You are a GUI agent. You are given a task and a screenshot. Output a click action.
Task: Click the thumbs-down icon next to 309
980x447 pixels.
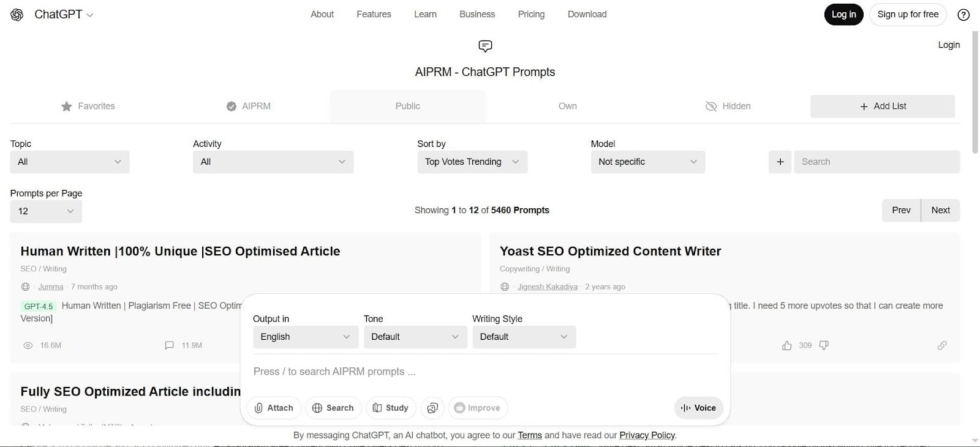click(824, 345)
